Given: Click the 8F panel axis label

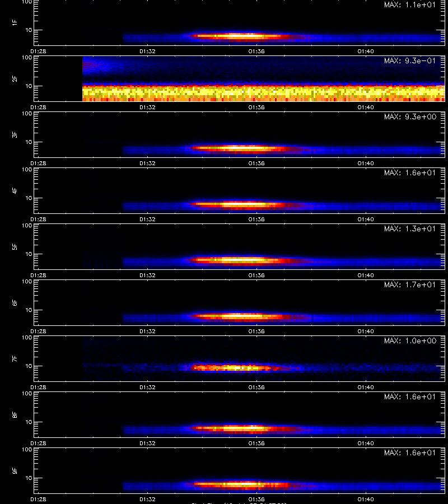Looking at the screenshot, I should tap(15, 414).
